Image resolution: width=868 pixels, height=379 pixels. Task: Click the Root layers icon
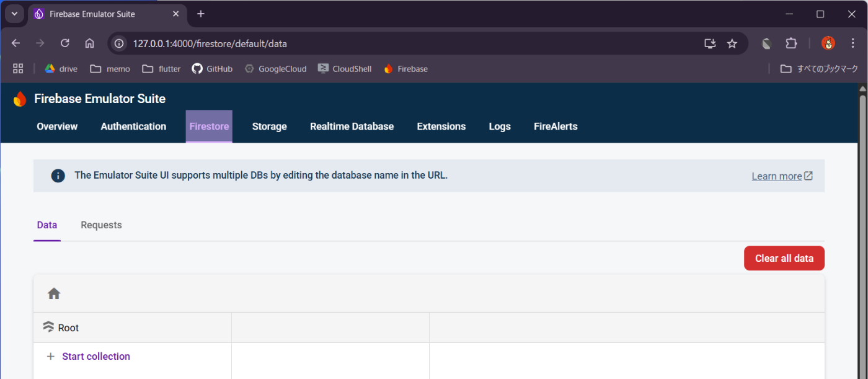[48, 327]
